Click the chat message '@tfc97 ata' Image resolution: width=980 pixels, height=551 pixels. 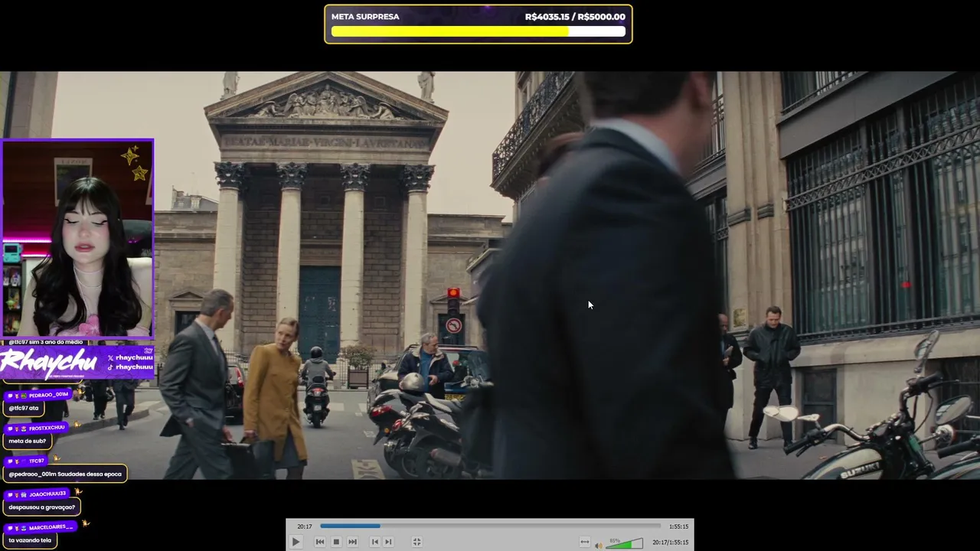(x=24, y=408)
